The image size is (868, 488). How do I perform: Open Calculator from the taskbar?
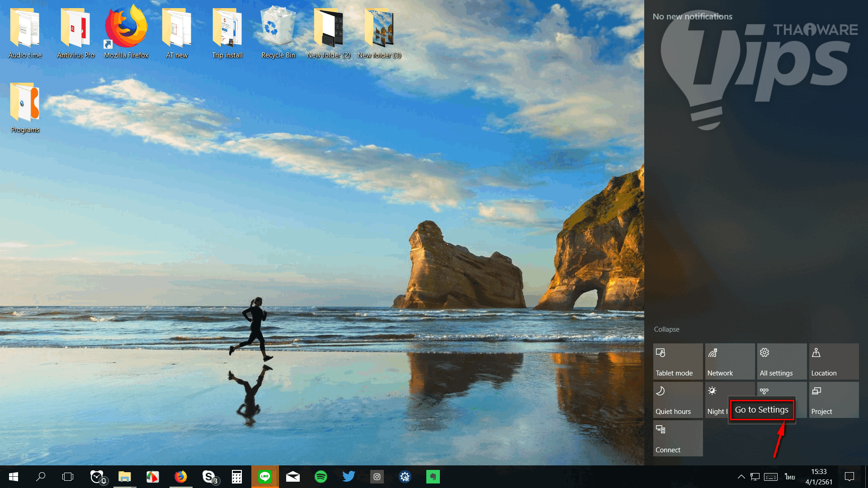point(237,477)
